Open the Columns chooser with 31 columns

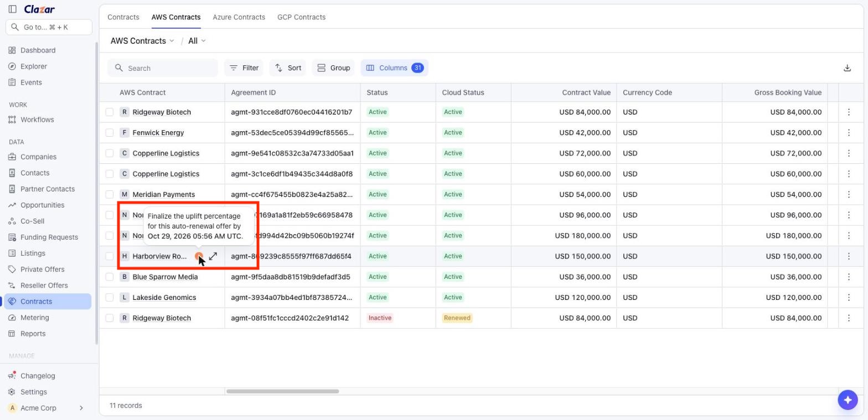point(395,68)
